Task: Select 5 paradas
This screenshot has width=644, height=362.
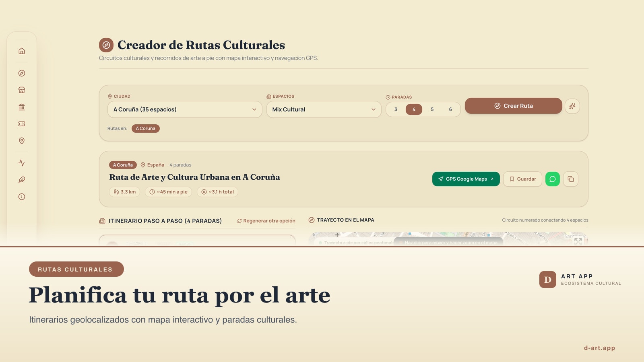Action: [432, 109]
